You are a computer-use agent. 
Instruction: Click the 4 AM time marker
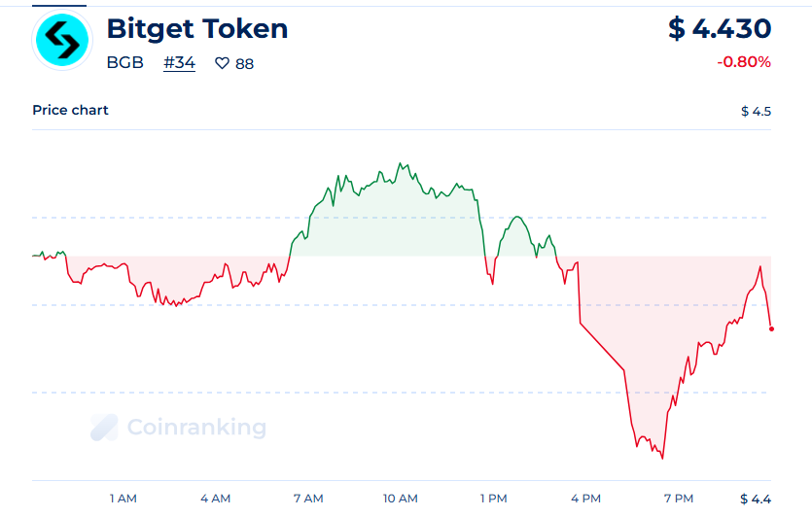coord(215,499)
